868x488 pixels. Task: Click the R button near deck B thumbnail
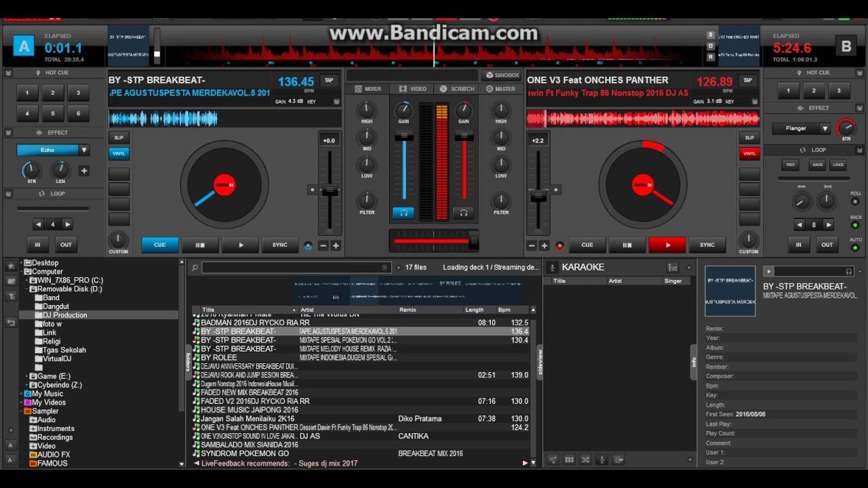click(711, 58)
